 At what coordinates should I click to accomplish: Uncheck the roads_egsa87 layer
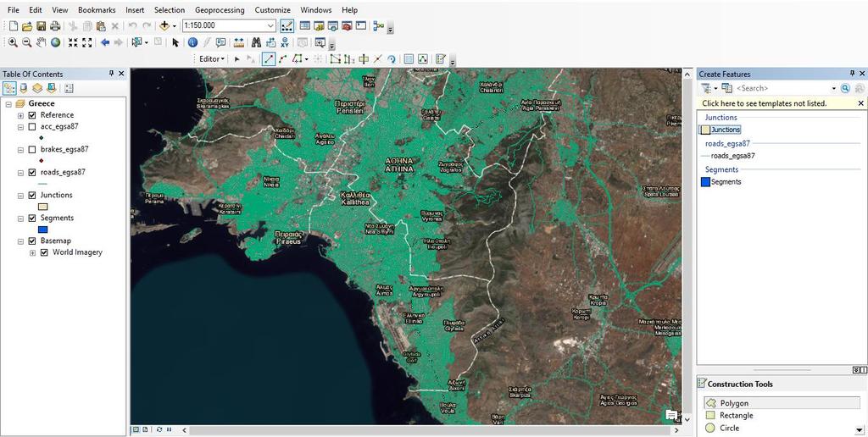tap(32, 173)
